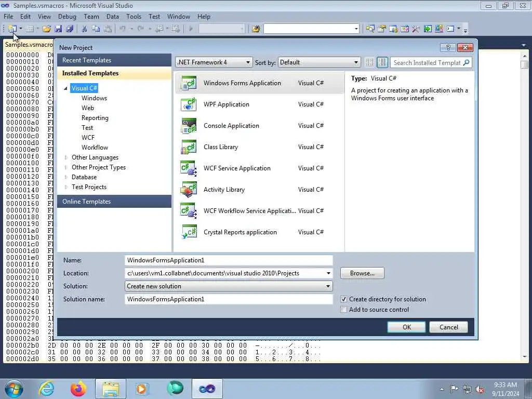Open the Edit menu
Image resolution: width=532 pixels, height=399 pixels.
(x=25, y=17)
